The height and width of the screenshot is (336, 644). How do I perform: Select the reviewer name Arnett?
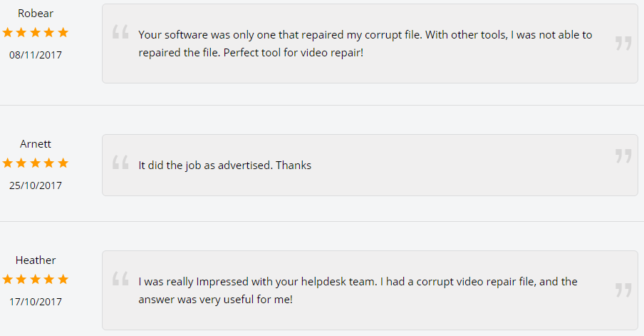click(36, 144)
